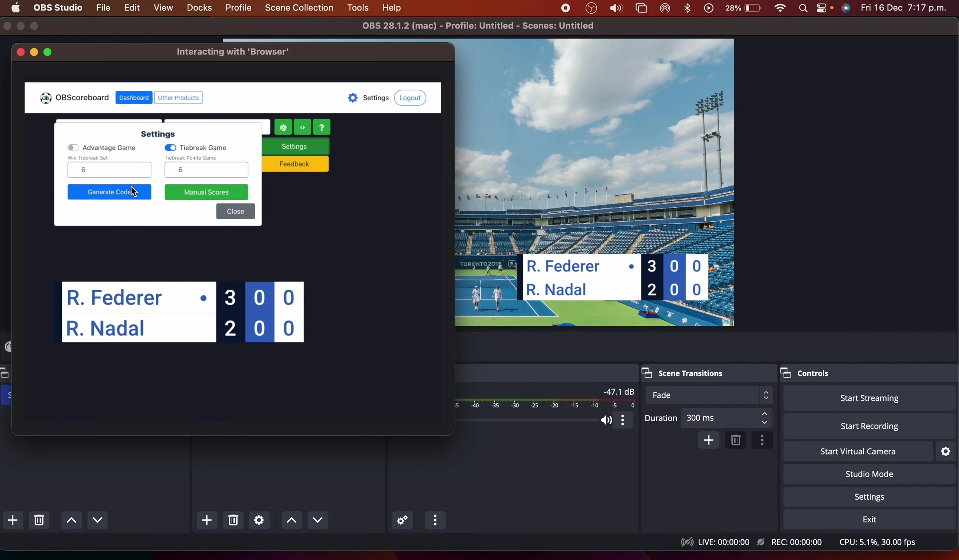Add a new source with the plus icon

point(207,520)
